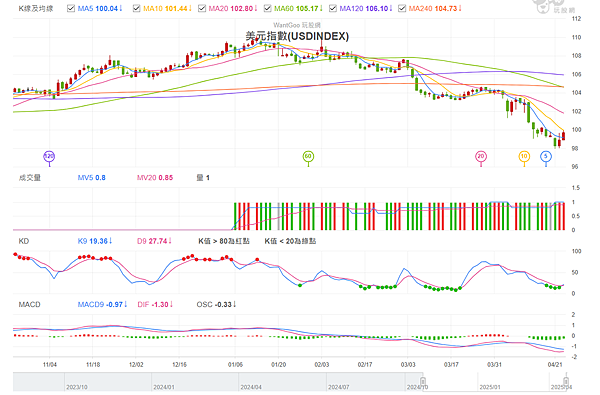The image size is (600, 395).
Task: Click the purple 120-day marker pin
Action: (49, 158)
